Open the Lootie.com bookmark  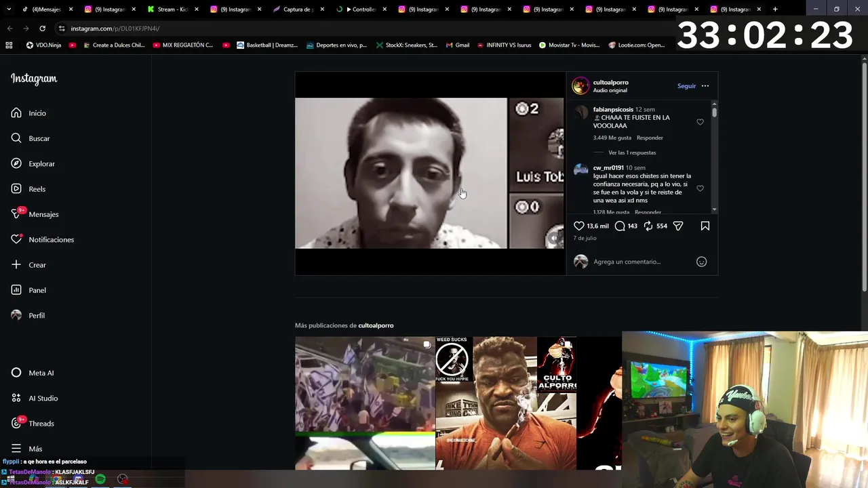coord(637,45)
